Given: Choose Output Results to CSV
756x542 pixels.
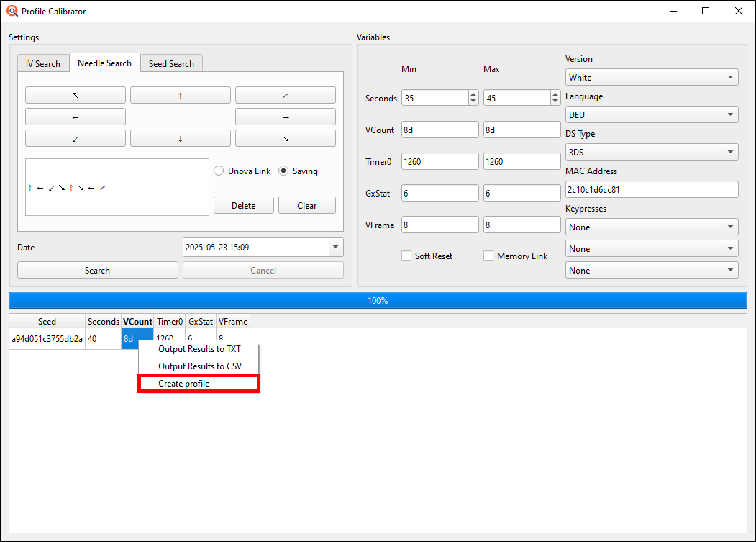Looking at the screenshot, I should tap(199, 366).
